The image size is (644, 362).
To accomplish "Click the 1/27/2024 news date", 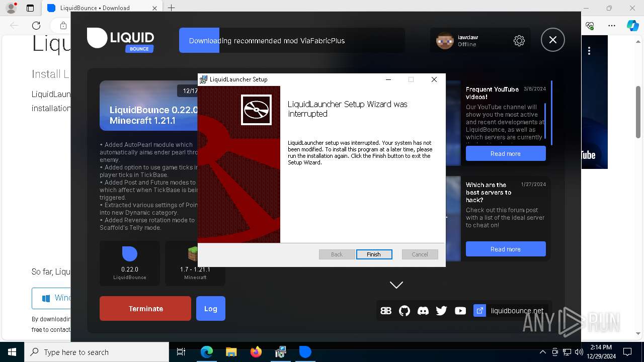I will pos(533,184).
